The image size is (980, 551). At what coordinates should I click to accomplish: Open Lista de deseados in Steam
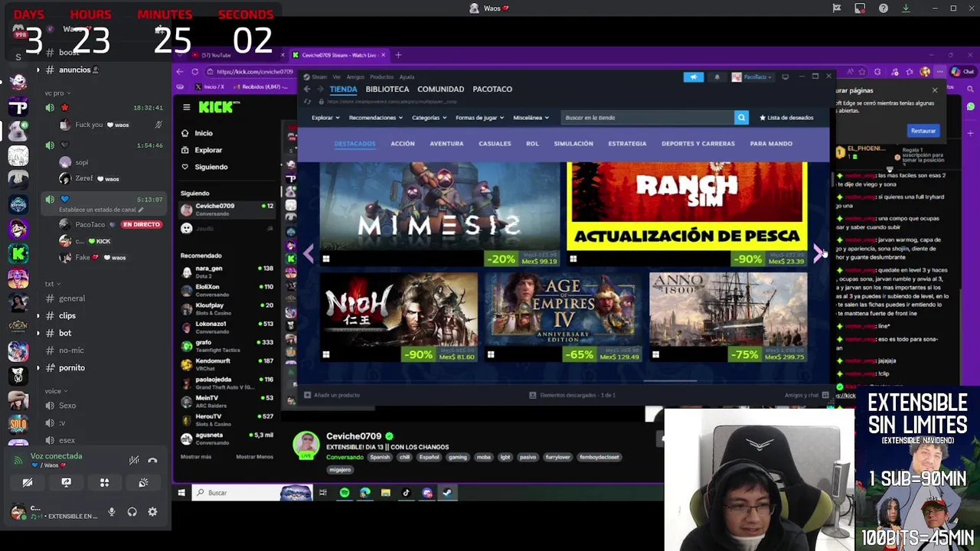(x=786, y=118)
